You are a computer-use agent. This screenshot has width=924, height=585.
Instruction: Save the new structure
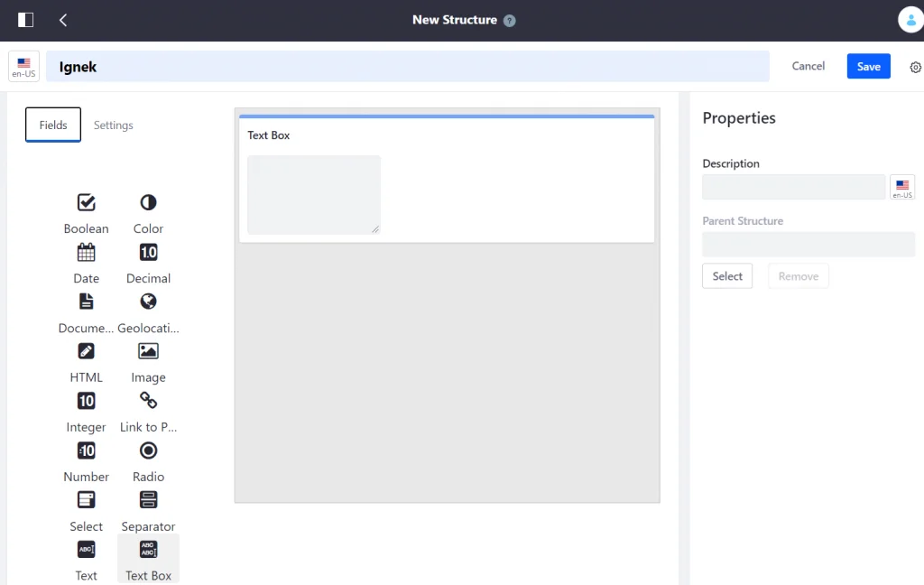coord(867,66)
